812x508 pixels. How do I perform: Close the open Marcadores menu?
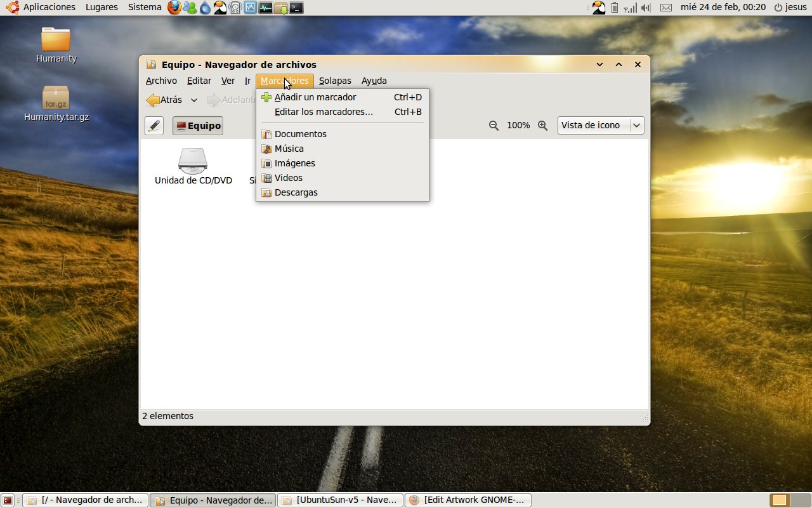285,81
